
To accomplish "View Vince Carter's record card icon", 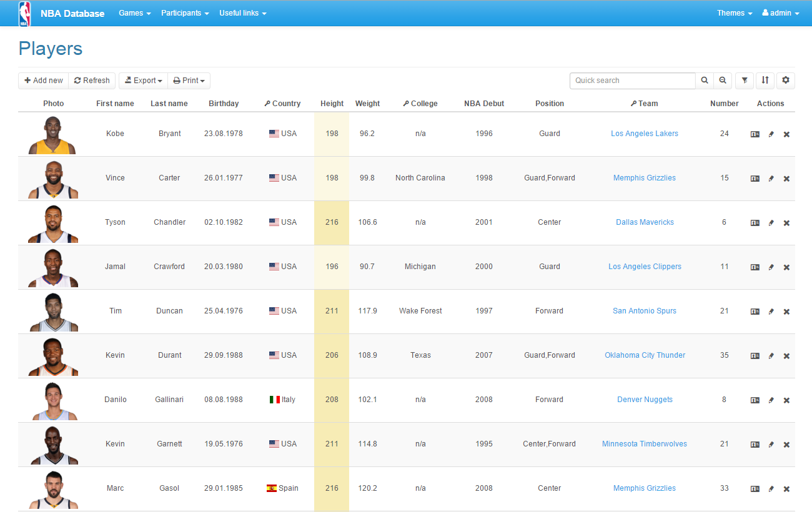I will pyautogui.click(x=755, y=179).
